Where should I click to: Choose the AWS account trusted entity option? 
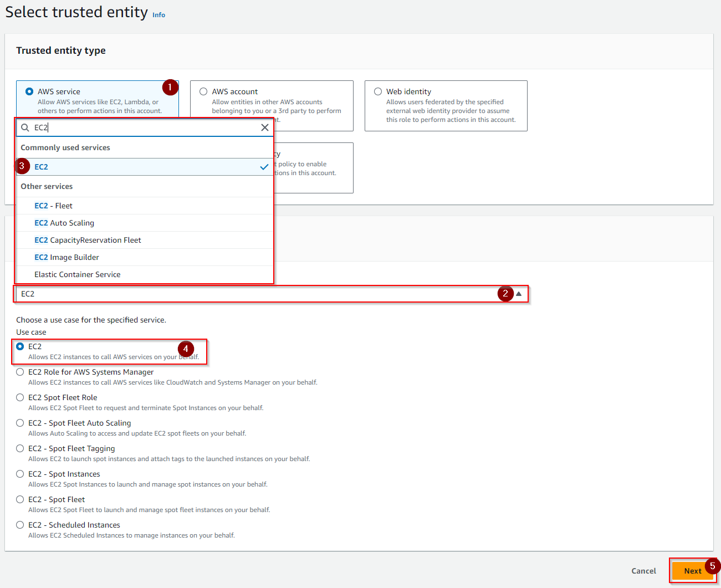(x=203, y=91)
